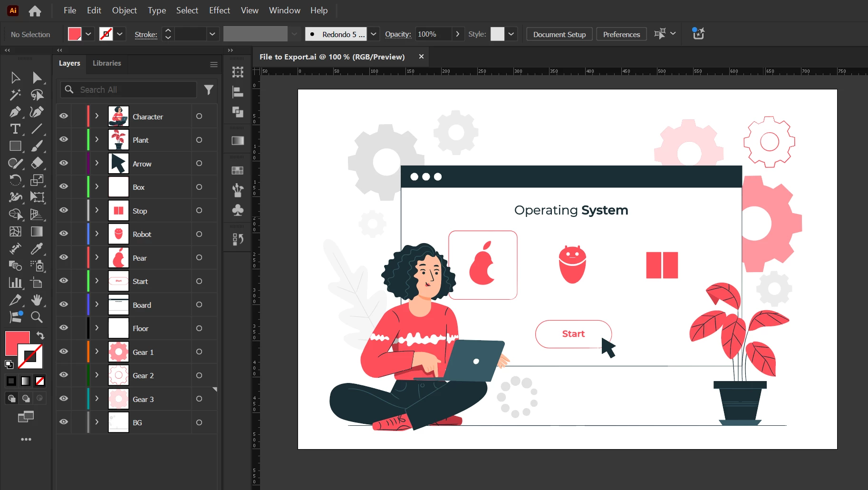The height and width of the screenshot is (490, 868).
Task: Toggle visibility of Gear 1 layer
Action: pyautogui.click(x=64, y=352)
